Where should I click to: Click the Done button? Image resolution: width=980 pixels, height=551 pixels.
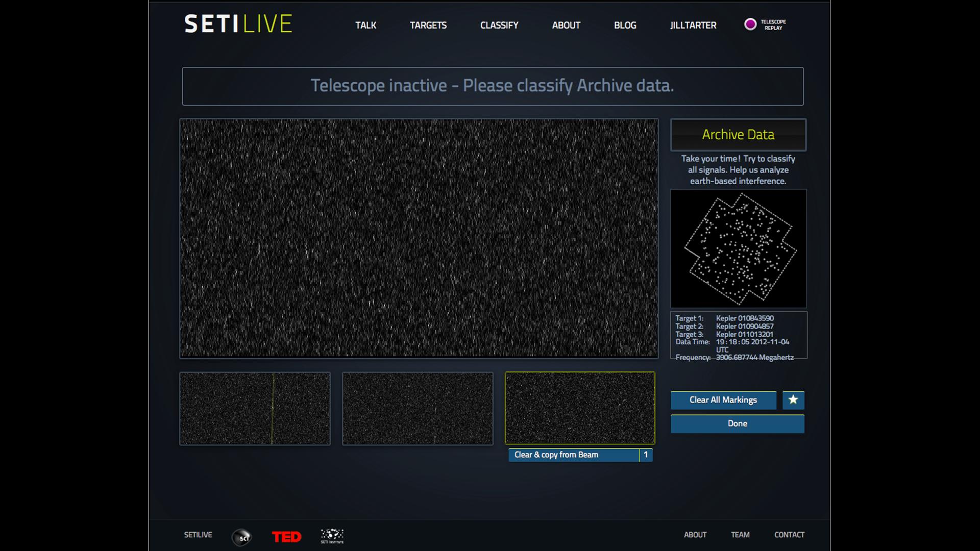737,423
